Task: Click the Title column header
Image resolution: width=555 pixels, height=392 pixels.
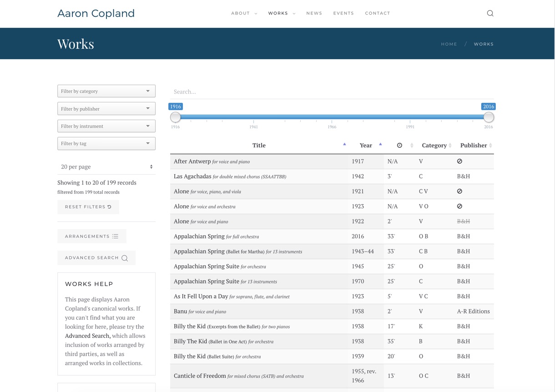Action: coord(259,146)
